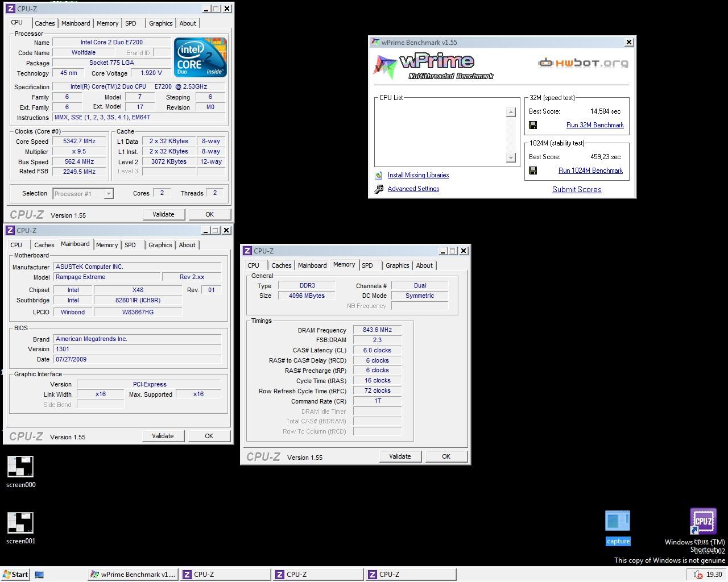Open About tab in top CPU-Z window
This screenshot has width=728, height=582.
pos(188,23)
